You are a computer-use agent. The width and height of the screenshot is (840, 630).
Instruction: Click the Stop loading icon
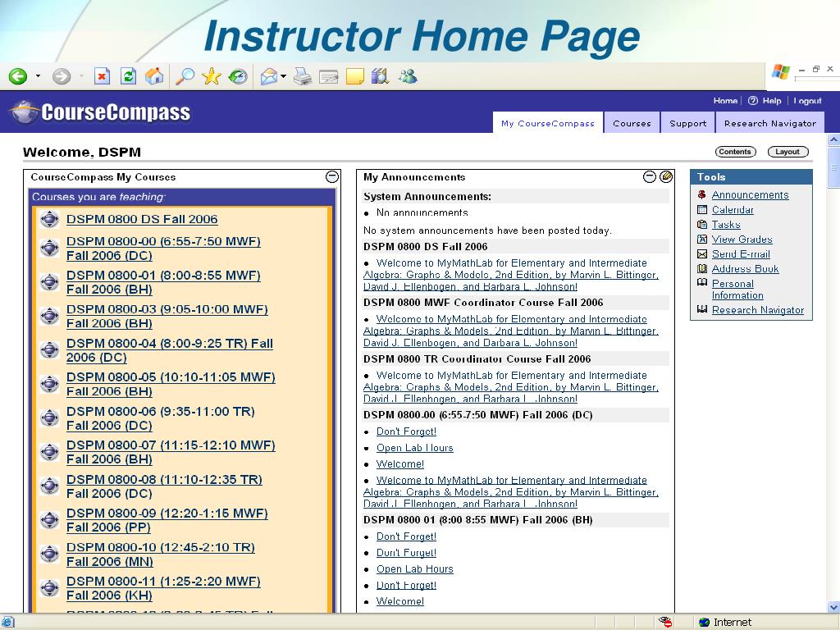click(x=102, y=76)
